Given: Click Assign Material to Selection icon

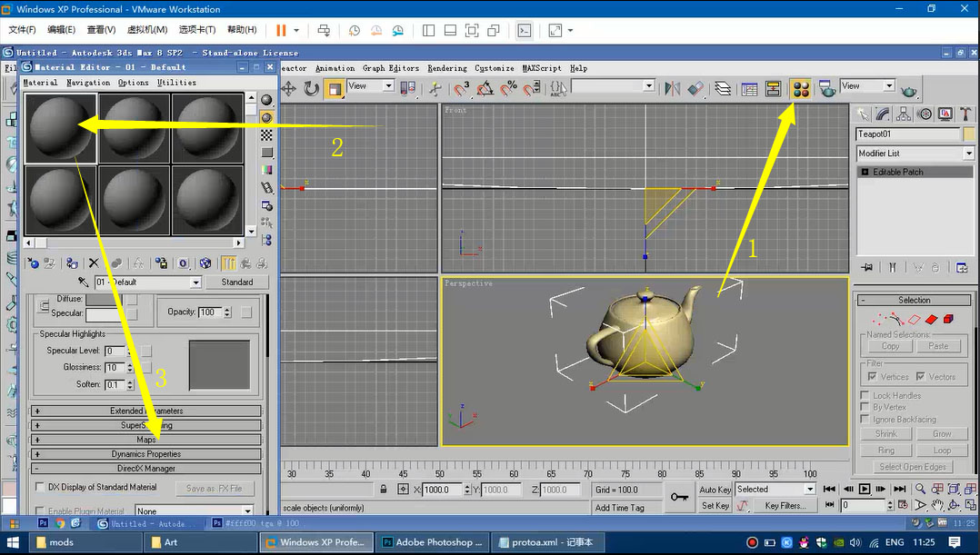Looking at the screenshot, I should (72, 263).
